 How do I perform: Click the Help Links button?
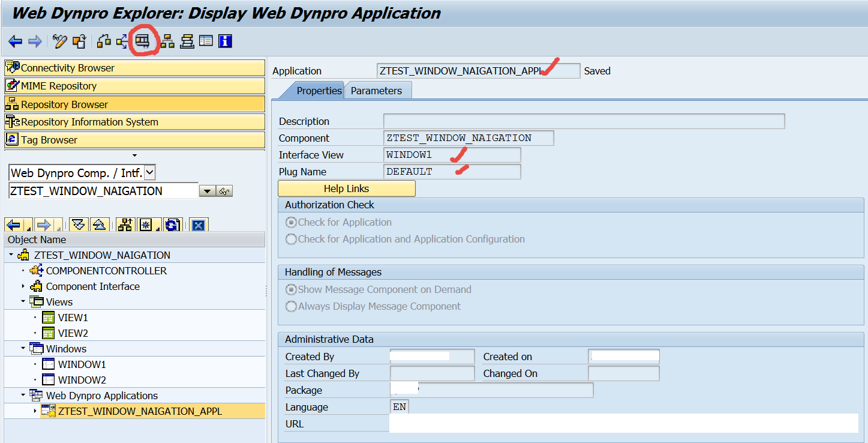(x=346, y=188)
